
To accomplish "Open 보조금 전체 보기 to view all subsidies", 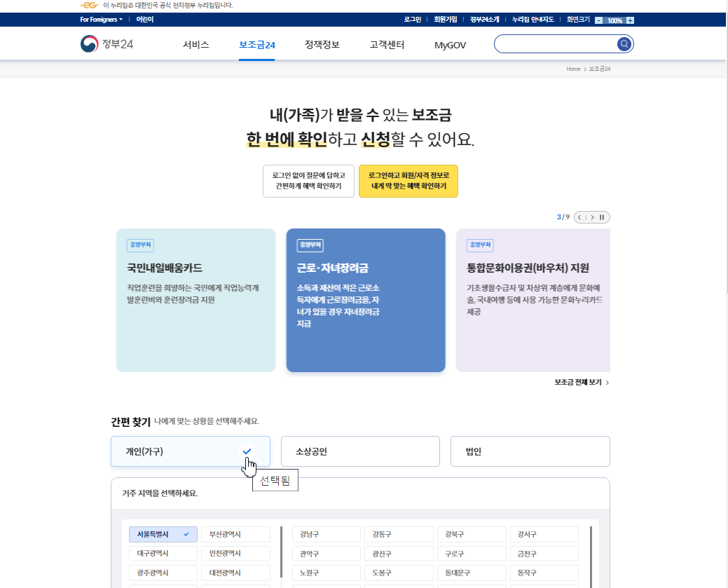I will point(577,383).
